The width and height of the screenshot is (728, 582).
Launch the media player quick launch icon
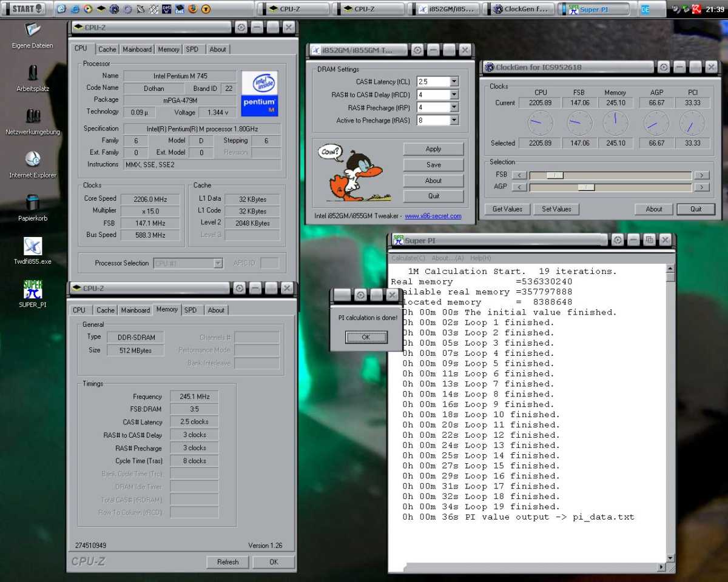(x=87, y=9)
